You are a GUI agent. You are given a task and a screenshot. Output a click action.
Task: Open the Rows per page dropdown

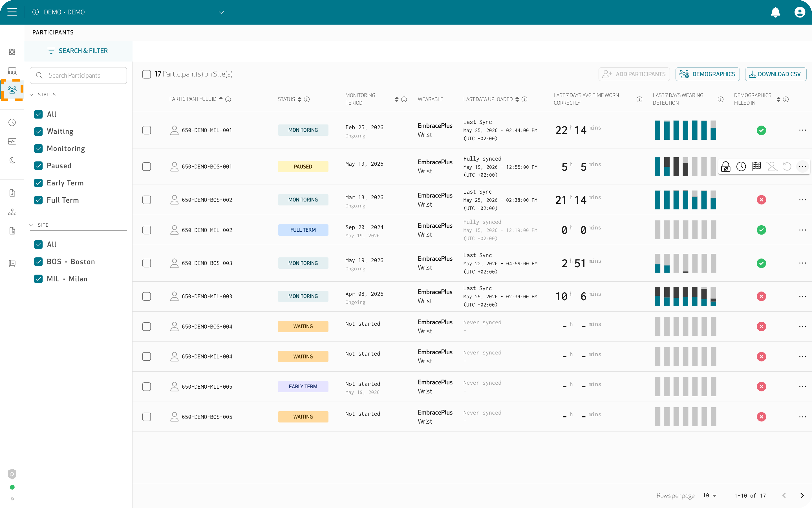tap(710, 496)
